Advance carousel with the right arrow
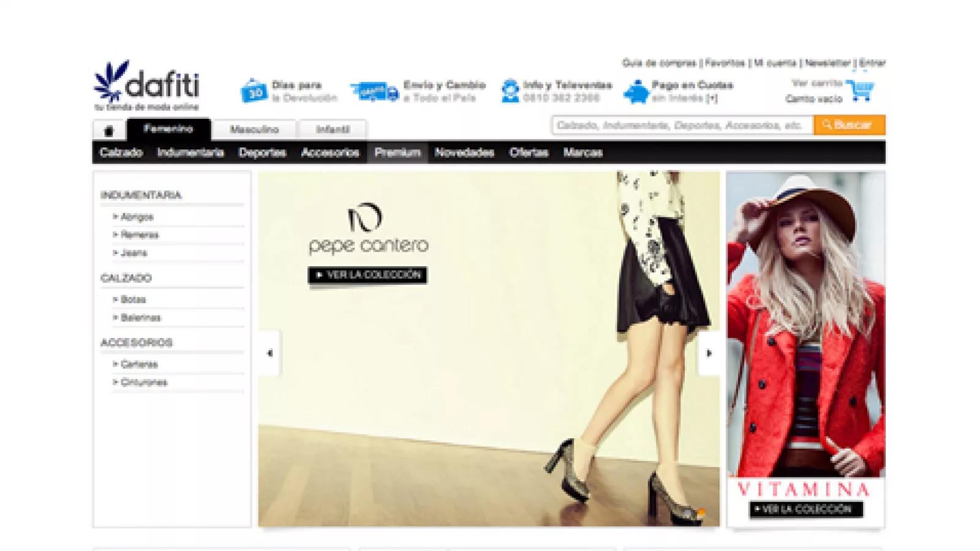 point(709,353)
